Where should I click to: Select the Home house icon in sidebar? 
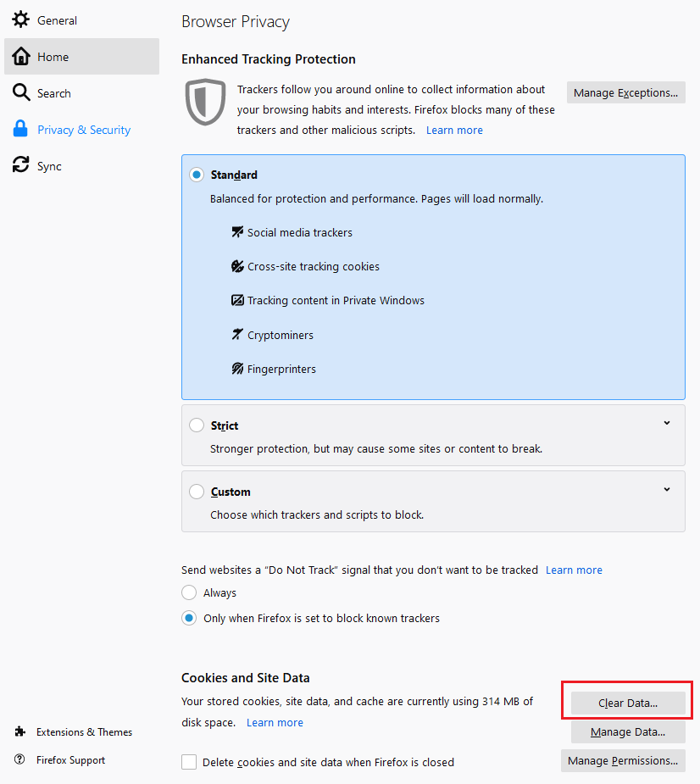click(20, 57)
